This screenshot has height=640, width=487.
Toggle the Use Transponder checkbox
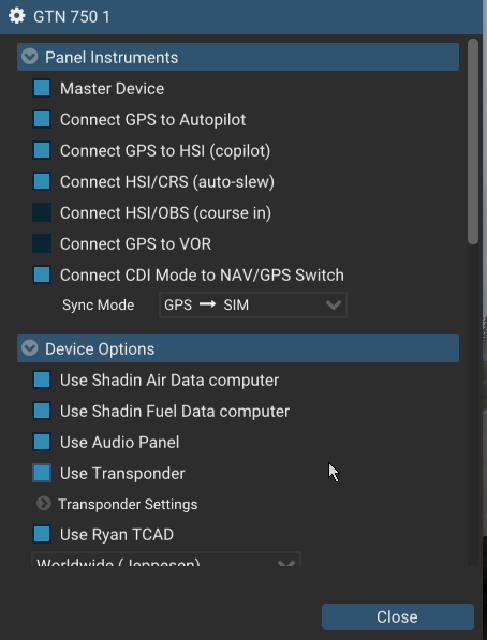tap(42, 473)
